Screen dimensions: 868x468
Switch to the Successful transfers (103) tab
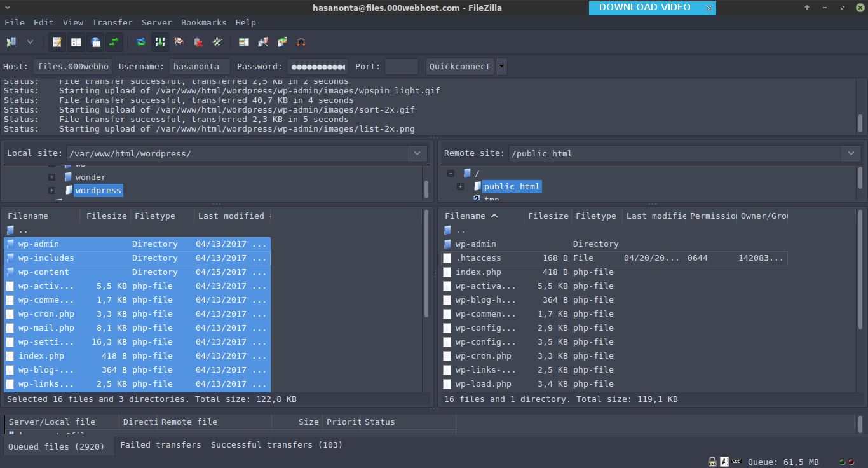pyautogui.click(x=277, y=445)
